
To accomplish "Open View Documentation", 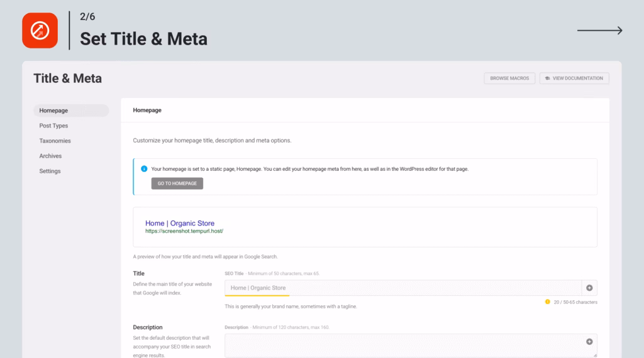I will pyautogui.click(x=574, y=79).
